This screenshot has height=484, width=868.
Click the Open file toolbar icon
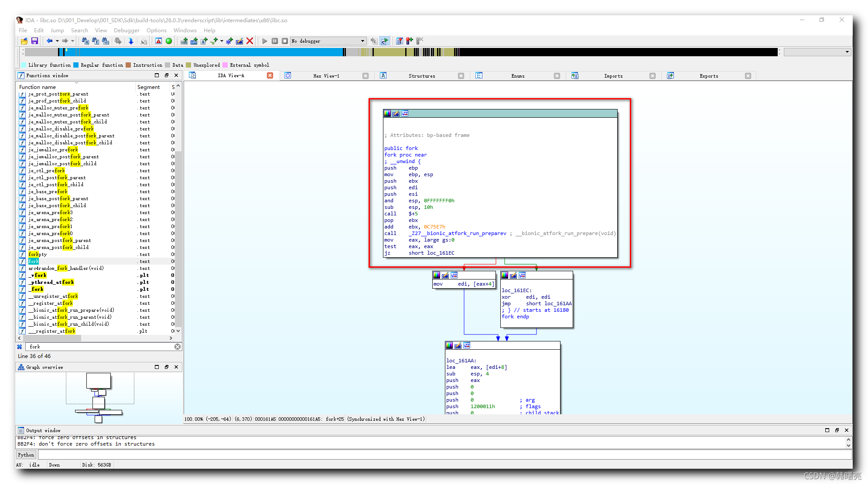(x=24, y=41)
